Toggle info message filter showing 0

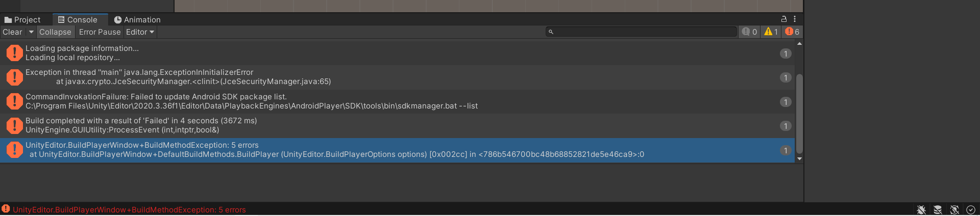coord(749,32)
